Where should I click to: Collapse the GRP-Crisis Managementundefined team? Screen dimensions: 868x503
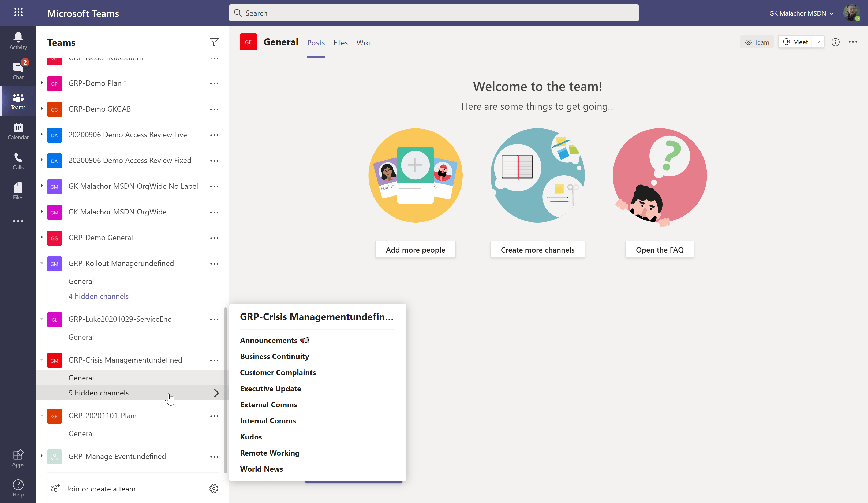pyautogui.click(x=41, y=360)
